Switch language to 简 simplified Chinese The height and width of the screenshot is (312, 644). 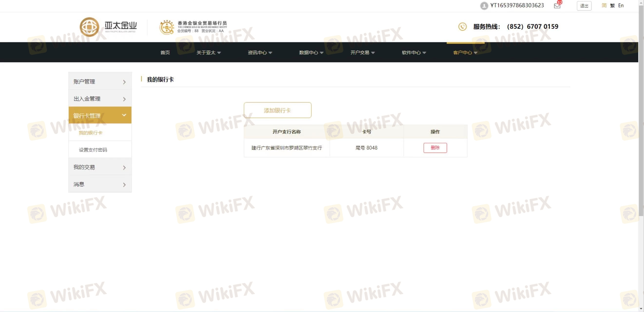click(x=604, y=6)
